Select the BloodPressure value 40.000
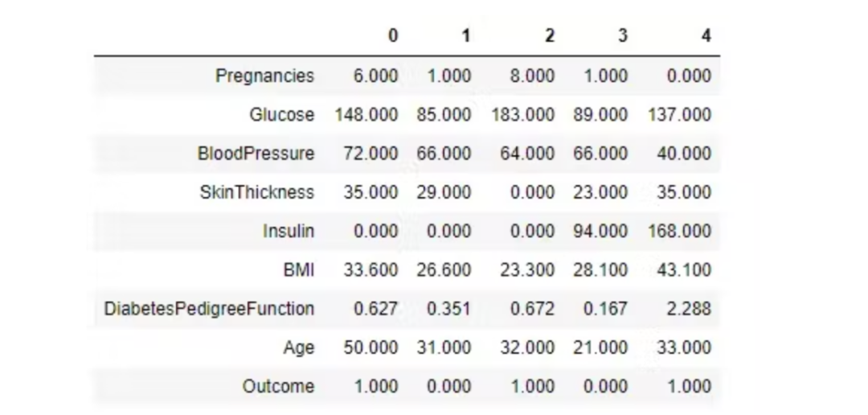This screenshot has height=415, width=868. coord(684,154)
